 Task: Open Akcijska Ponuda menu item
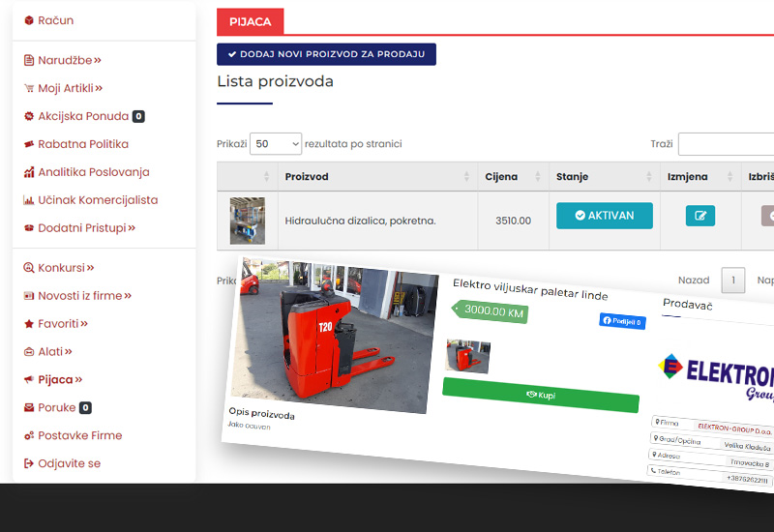point(83,116)
